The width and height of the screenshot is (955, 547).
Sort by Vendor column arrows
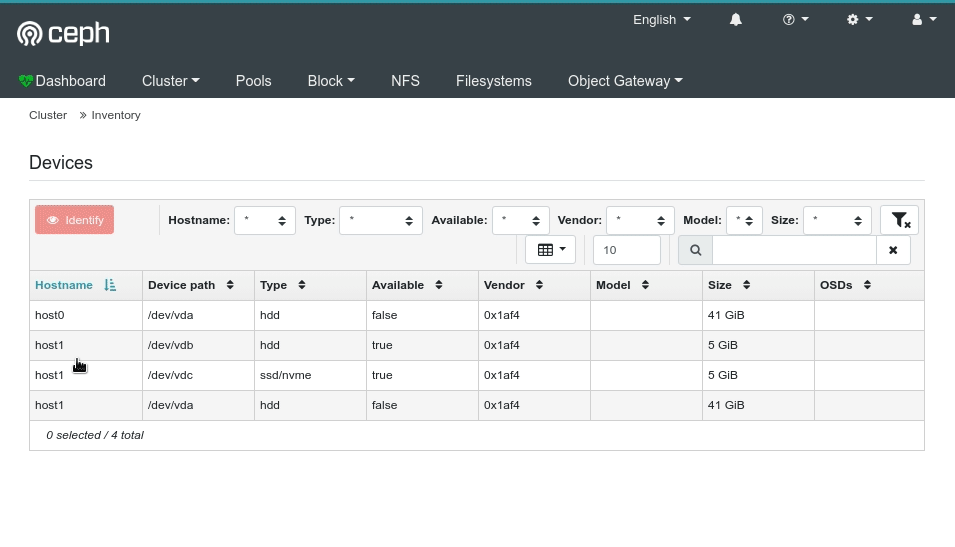pos(539,285)
